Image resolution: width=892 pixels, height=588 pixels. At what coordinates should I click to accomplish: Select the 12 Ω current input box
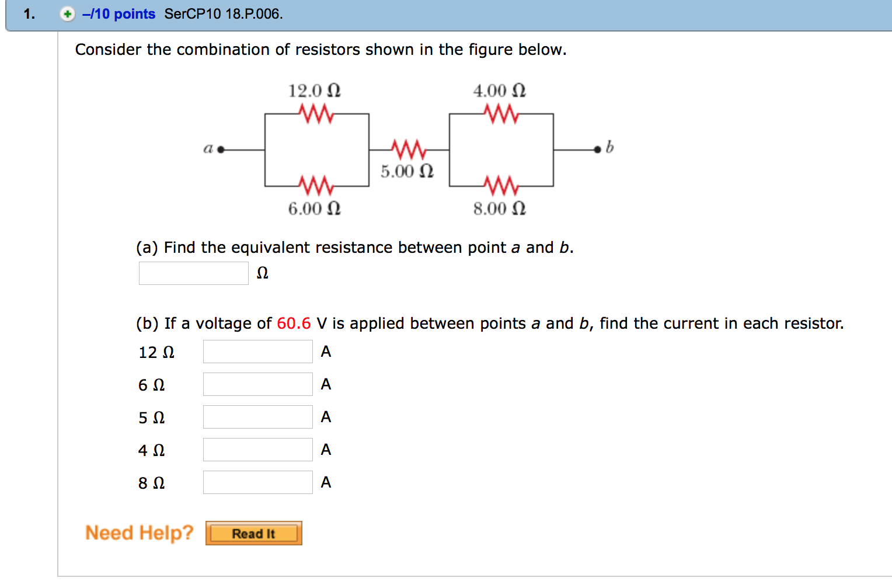[x=257, y=351]
